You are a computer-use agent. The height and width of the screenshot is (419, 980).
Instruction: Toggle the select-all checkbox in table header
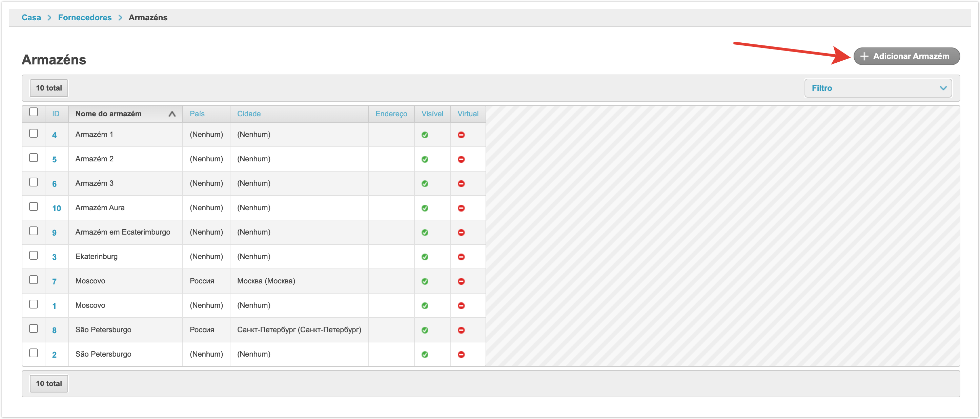click(34, 112)
